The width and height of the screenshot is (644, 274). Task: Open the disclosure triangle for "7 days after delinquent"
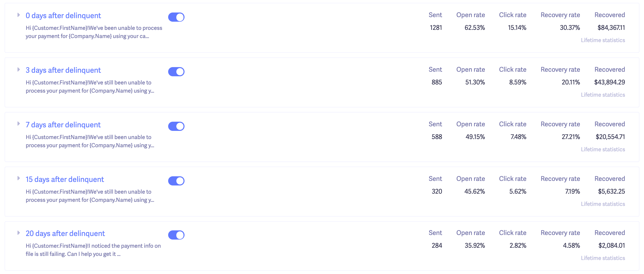(x=18, y=124)
